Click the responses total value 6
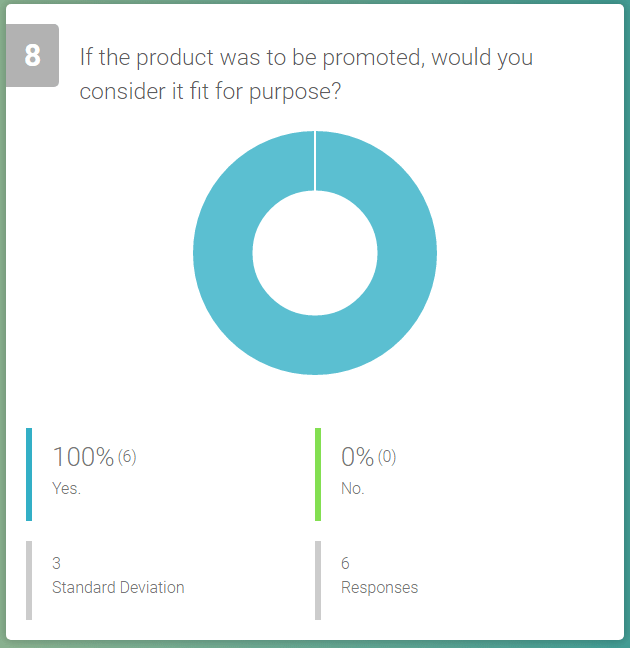This screenshot has width=630, height=648. point(346,564)
